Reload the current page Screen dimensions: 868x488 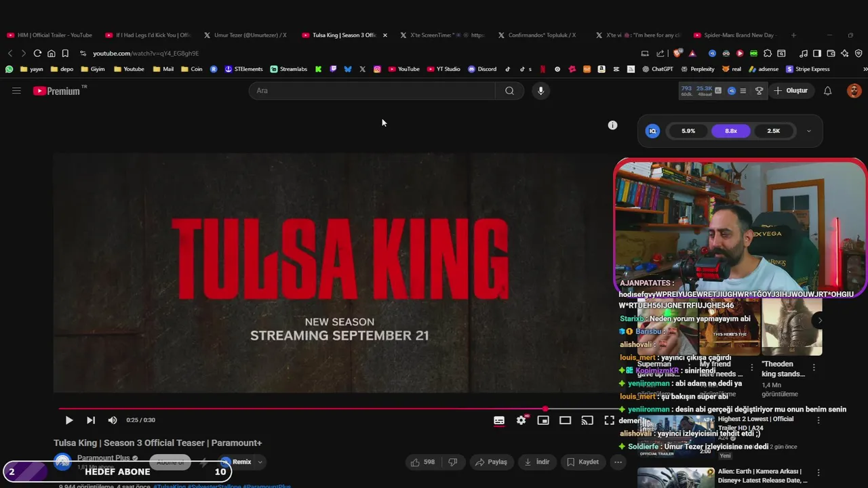click(x=37, y=54)
